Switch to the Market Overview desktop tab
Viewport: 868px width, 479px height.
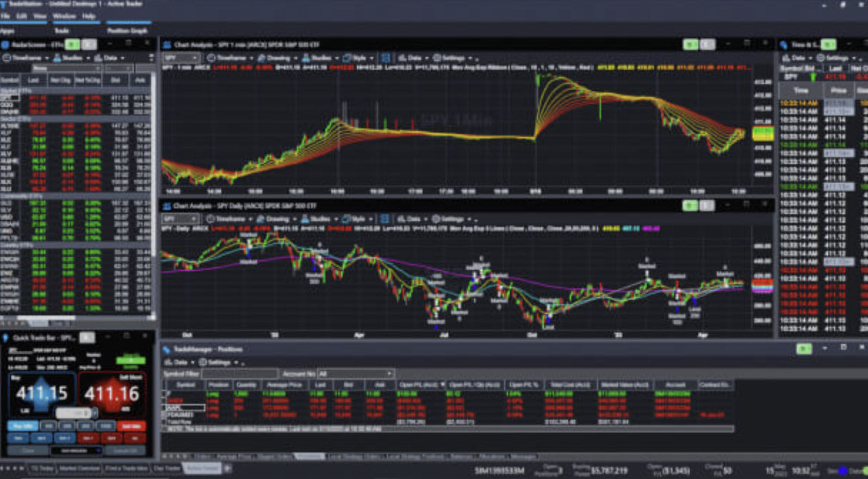click(79, 468)
